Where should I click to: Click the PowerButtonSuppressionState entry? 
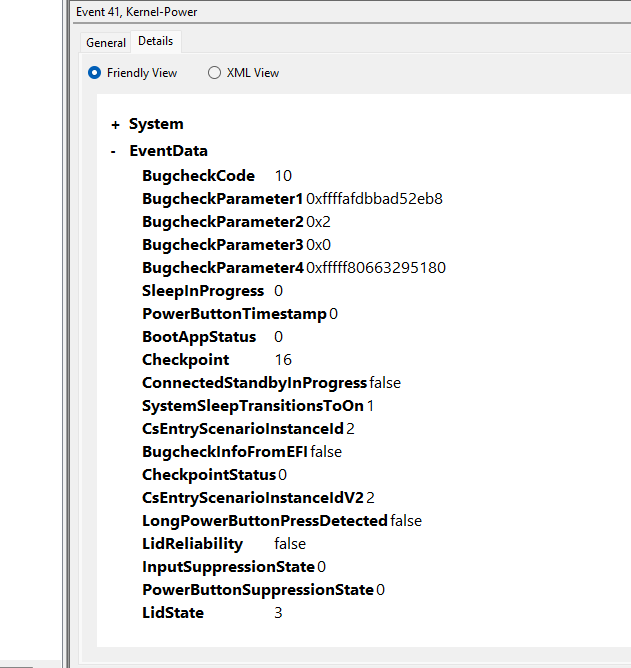(x=263, y=590)
